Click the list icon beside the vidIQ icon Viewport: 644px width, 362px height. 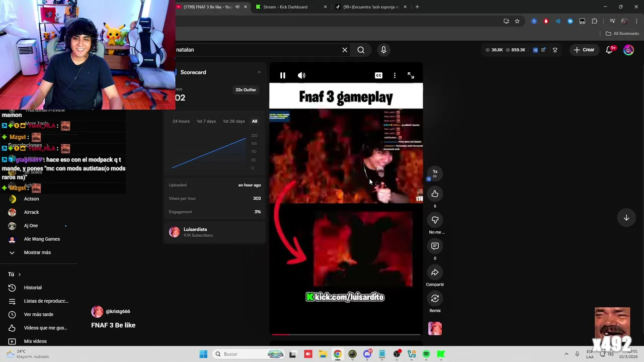(x=543, y=50)
